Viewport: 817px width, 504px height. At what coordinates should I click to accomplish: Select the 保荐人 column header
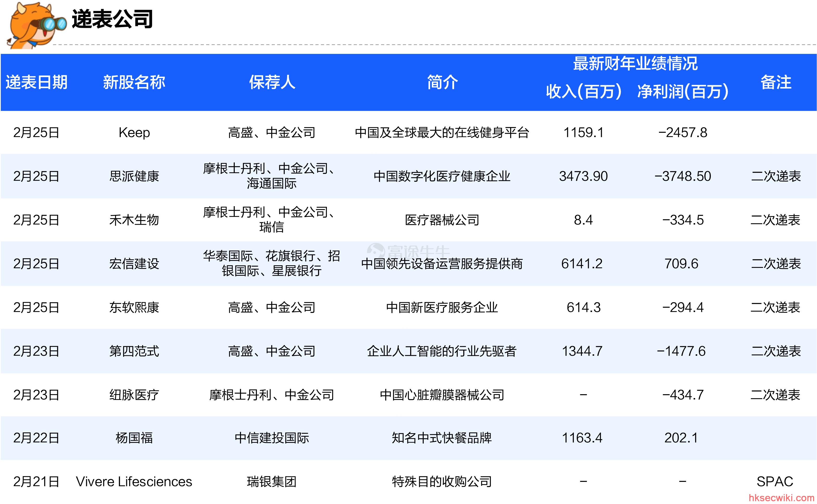coord(272,82)
